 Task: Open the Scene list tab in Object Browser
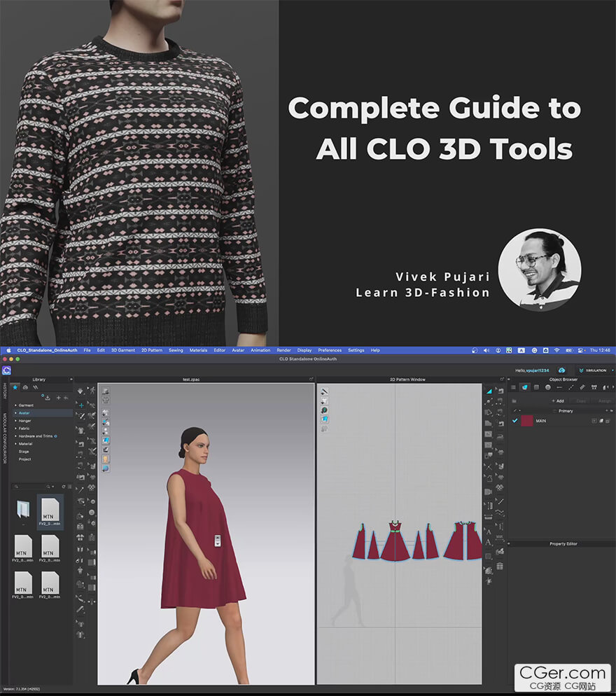[x=514, y=387]
